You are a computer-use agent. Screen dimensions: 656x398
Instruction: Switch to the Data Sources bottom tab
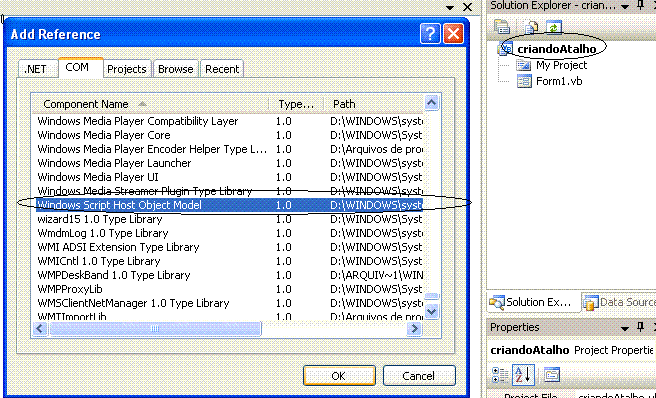pyautogui.click(x=620, y=302)
